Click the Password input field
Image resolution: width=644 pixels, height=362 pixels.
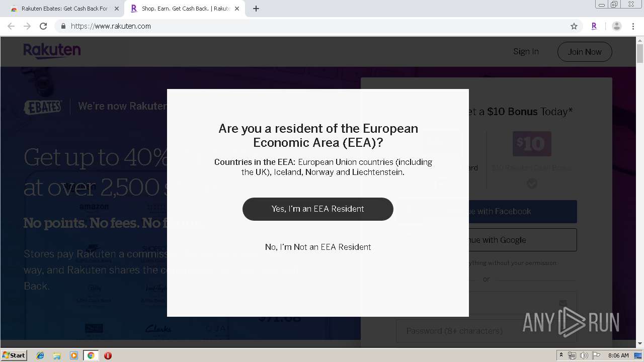pos(487,331)
